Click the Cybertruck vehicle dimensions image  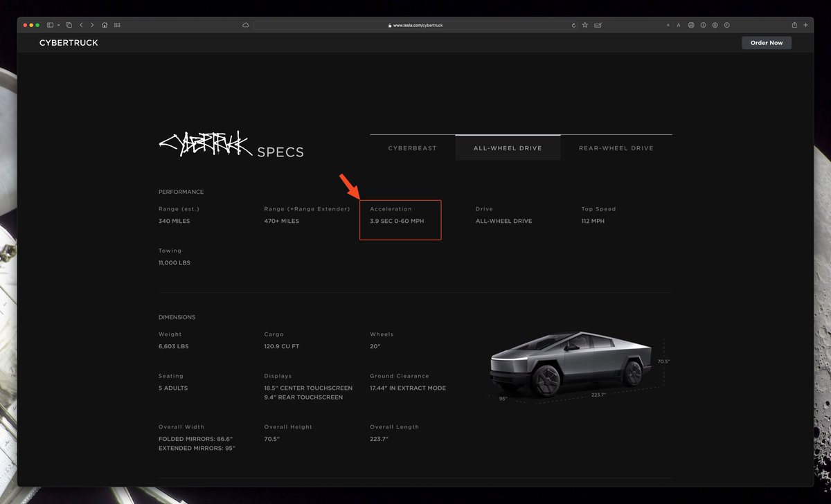pos(571,365)
